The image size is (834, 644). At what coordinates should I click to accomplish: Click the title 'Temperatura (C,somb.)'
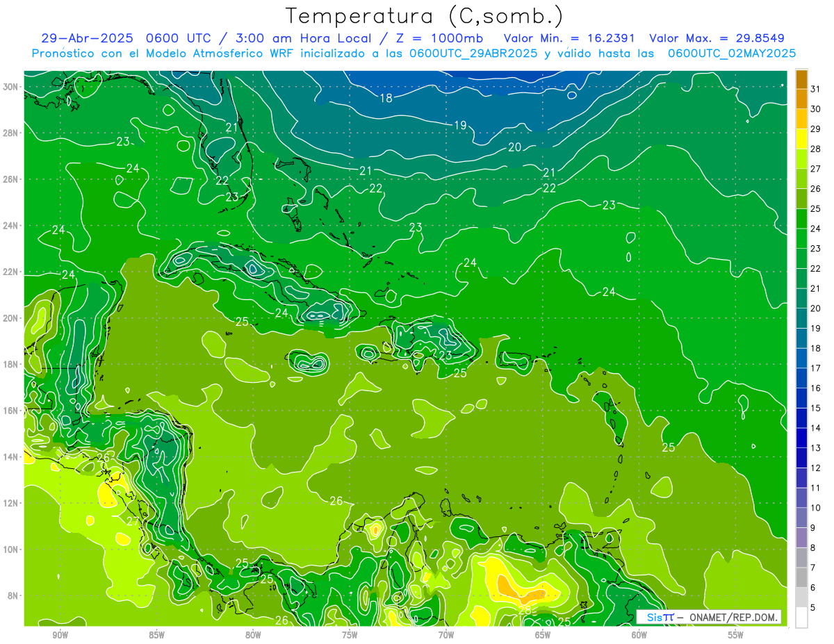pyautogui.click(x=424, y=16)
